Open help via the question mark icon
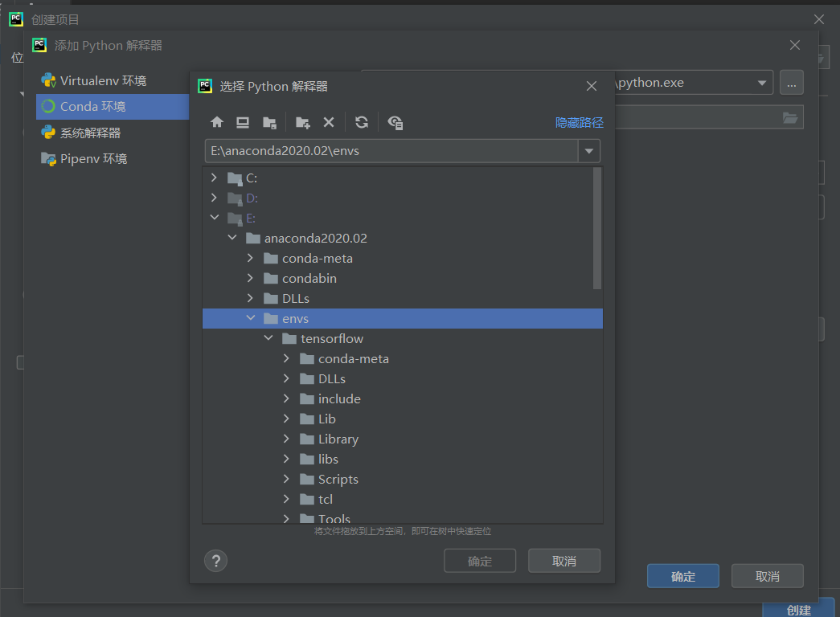Viewport: 840px width, 617px height. click(215, 560)
